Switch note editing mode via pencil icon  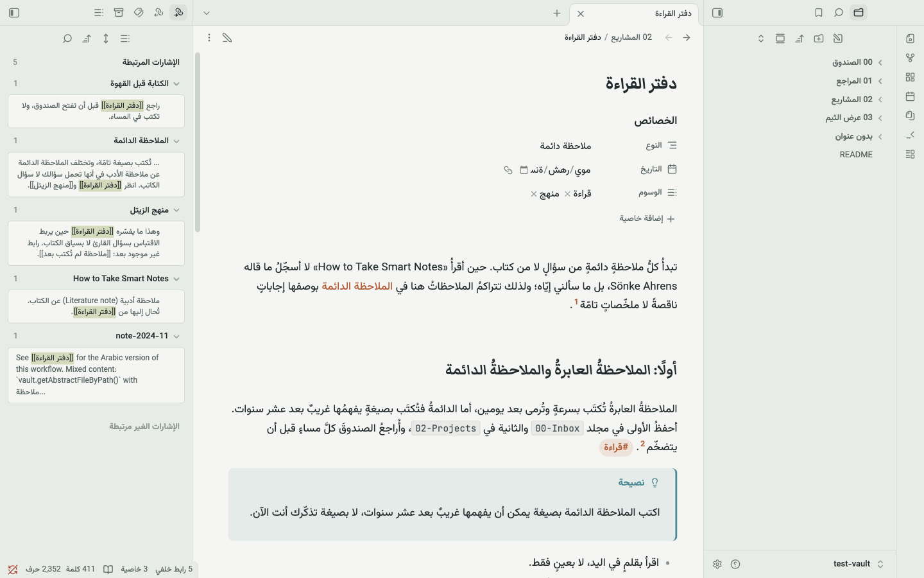click(x=227, y=38)
